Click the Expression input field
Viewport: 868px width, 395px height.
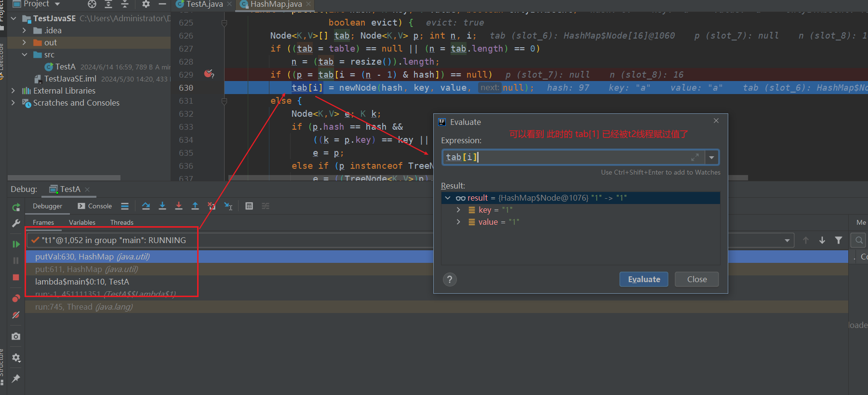point(574,157)
